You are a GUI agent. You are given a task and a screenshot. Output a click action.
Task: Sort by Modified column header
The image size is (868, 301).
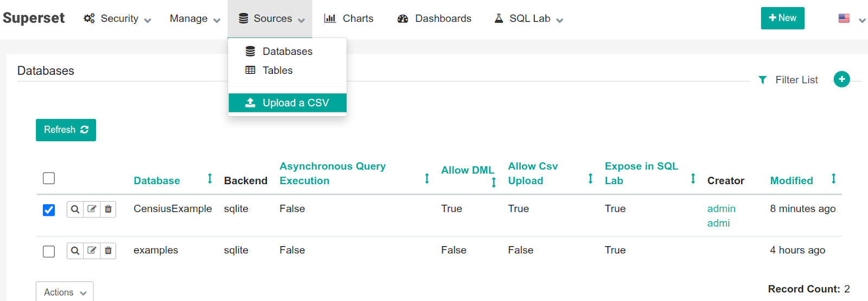[792, 181]
